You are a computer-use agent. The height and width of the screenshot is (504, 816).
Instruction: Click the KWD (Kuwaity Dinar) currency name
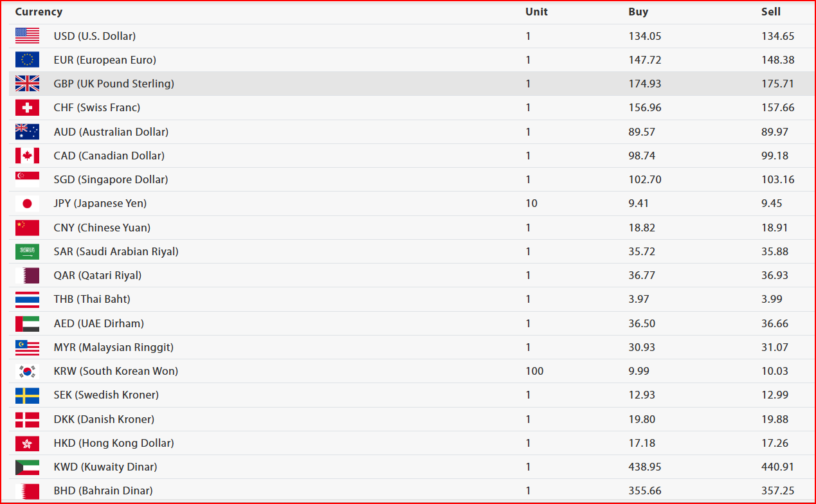coord(105,467)
